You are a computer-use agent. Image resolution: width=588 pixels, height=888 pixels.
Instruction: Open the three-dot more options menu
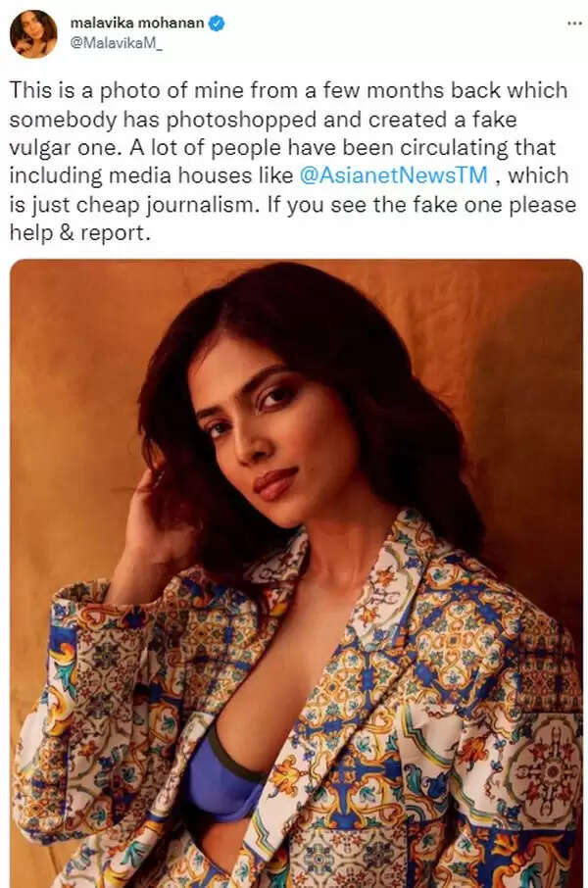click(574, 24)
